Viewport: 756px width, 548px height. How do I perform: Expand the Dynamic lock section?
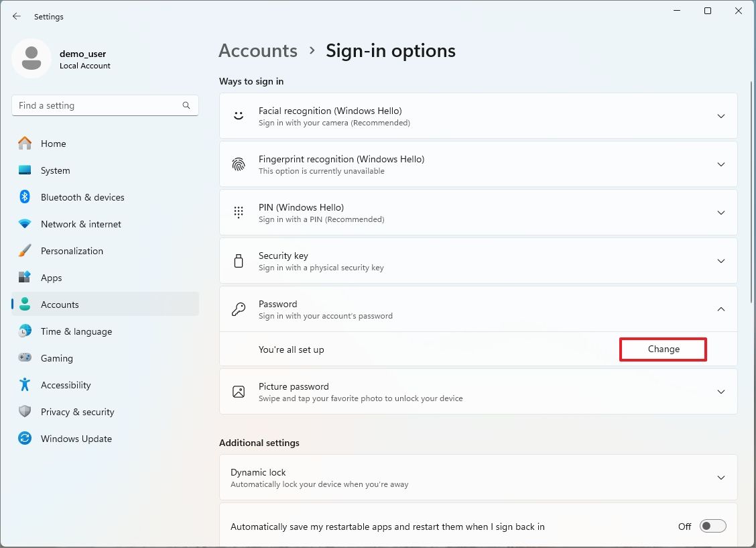pos(721,478)
